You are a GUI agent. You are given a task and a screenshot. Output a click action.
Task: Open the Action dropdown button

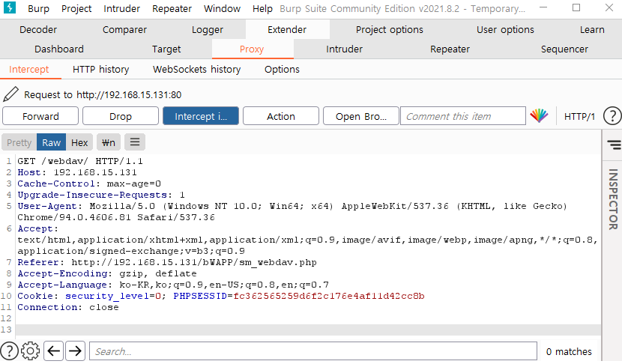coord(281,116)
